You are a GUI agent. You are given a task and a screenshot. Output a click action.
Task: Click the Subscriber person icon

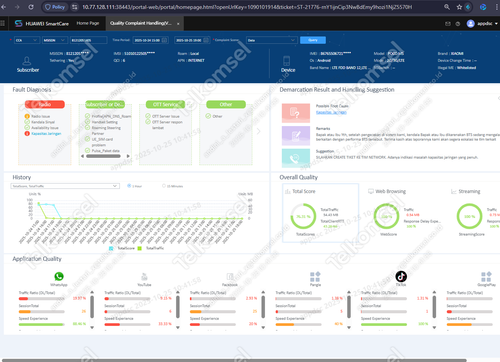[x=27, y=61]
